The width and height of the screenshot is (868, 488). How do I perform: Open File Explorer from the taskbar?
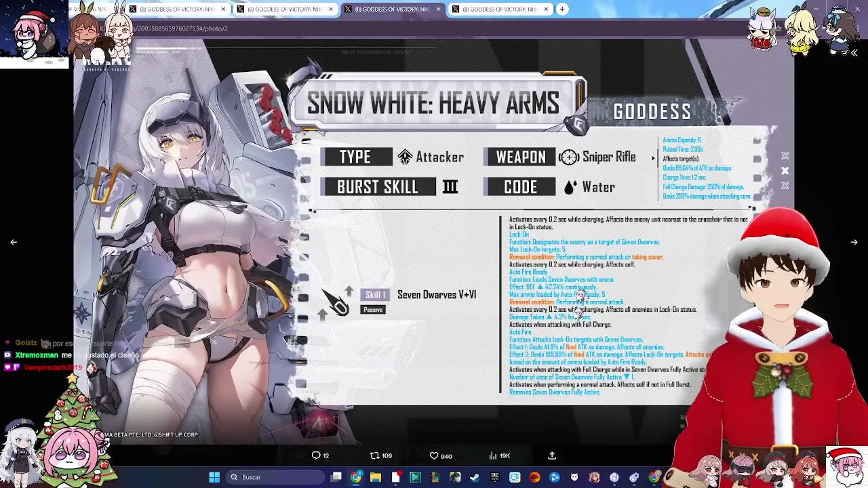tap(376, 477)
